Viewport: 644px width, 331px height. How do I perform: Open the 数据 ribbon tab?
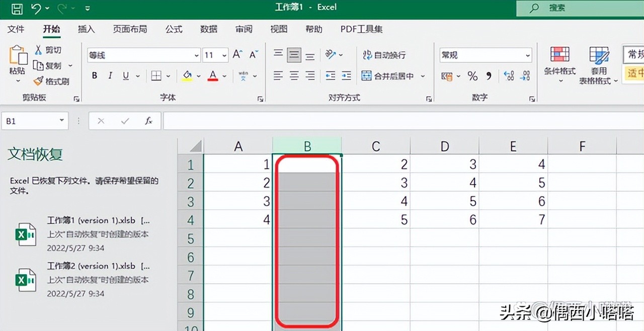coord(208,29)
